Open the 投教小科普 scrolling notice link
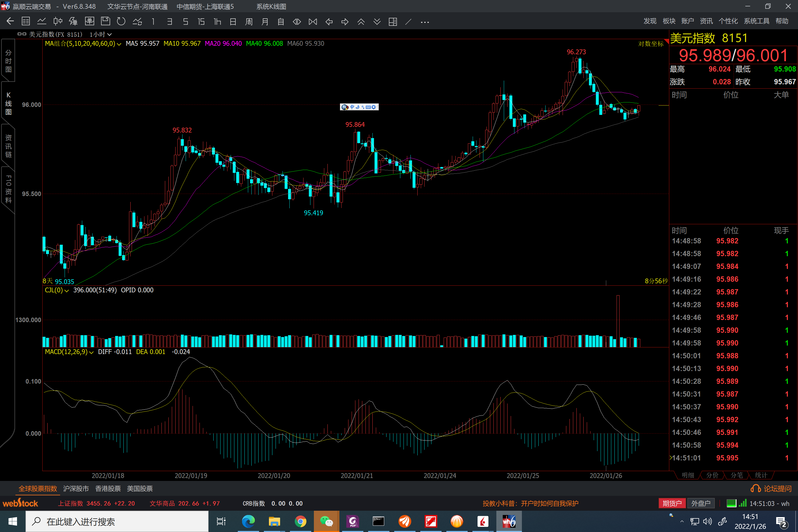The height and width of the screenshot is (532, 798). click(x=530, y=504)
